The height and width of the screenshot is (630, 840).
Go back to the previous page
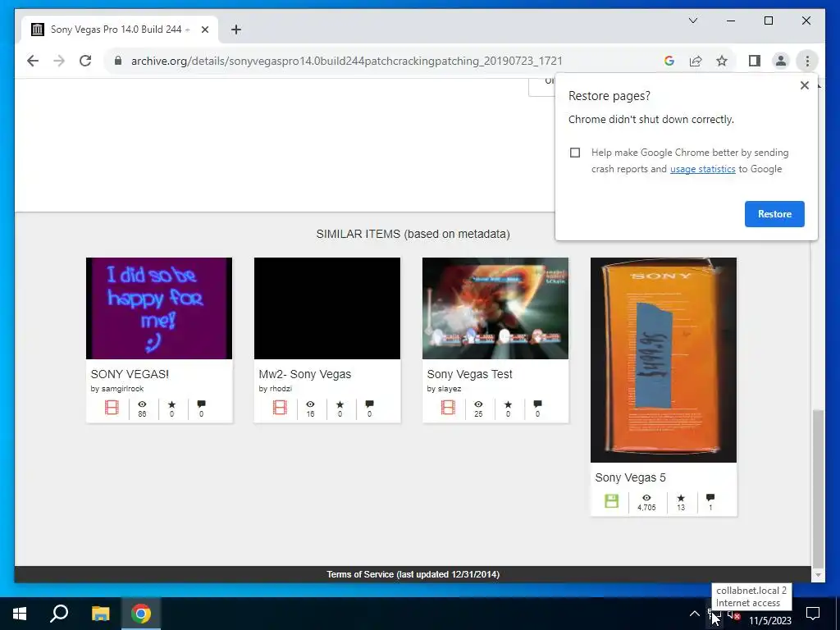point(33,61)
